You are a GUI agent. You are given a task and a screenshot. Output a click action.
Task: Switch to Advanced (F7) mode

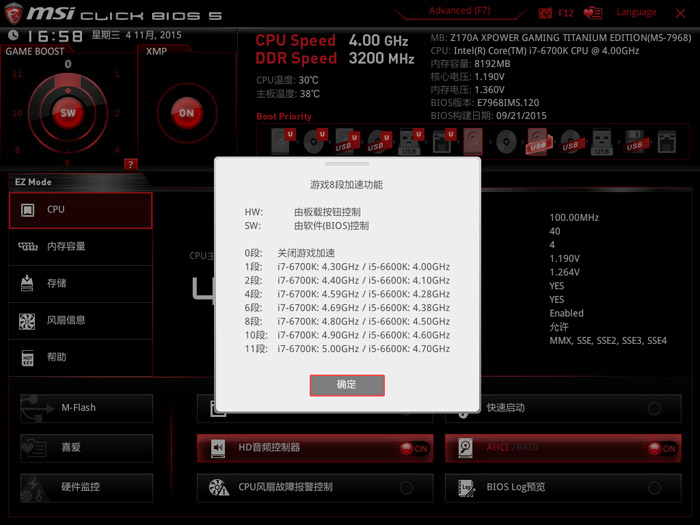pos(459,11)
